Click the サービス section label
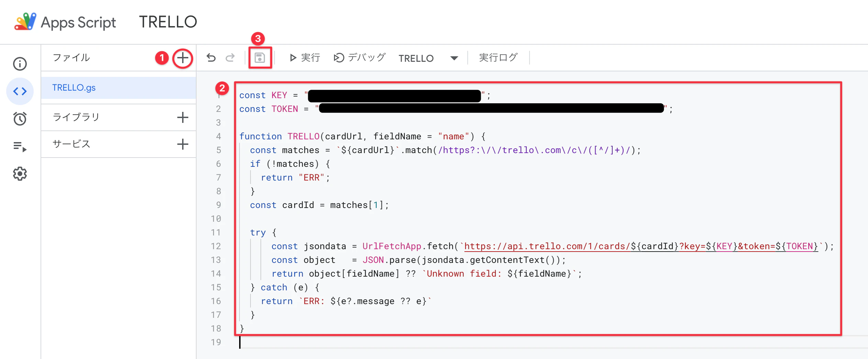868x359 pixels. (71, 144)
